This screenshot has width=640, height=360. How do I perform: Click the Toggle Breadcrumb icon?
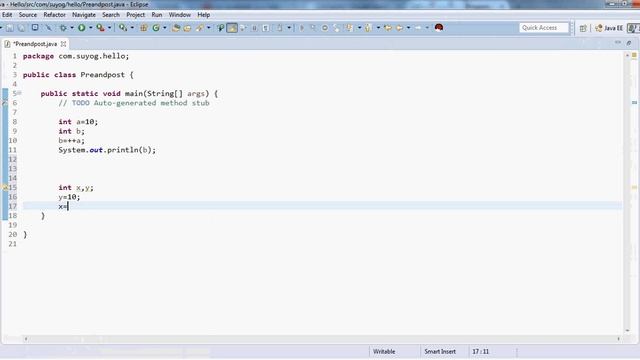pos(220,28)
